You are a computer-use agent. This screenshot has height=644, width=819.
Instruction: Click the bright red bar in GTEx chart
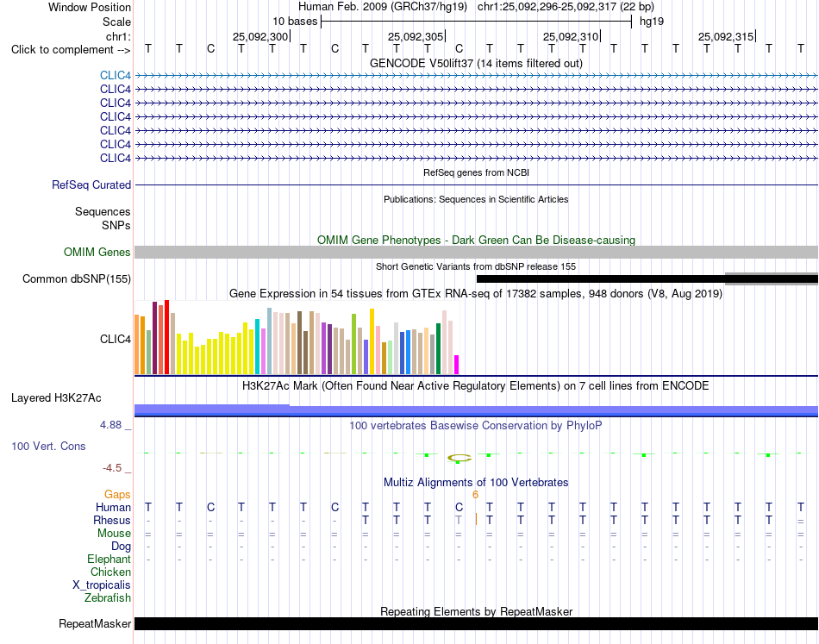pos(166,337)
